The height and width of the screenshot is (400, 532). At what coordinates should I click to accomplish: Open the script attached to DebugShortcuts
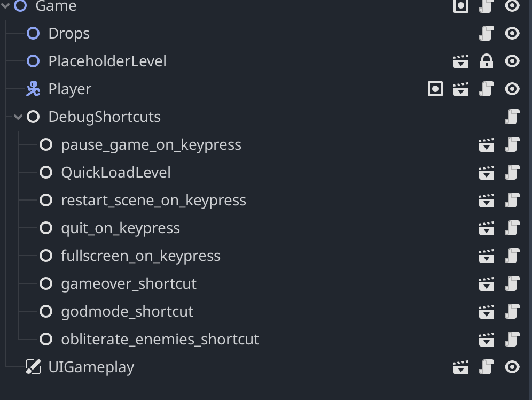[513, 117]
